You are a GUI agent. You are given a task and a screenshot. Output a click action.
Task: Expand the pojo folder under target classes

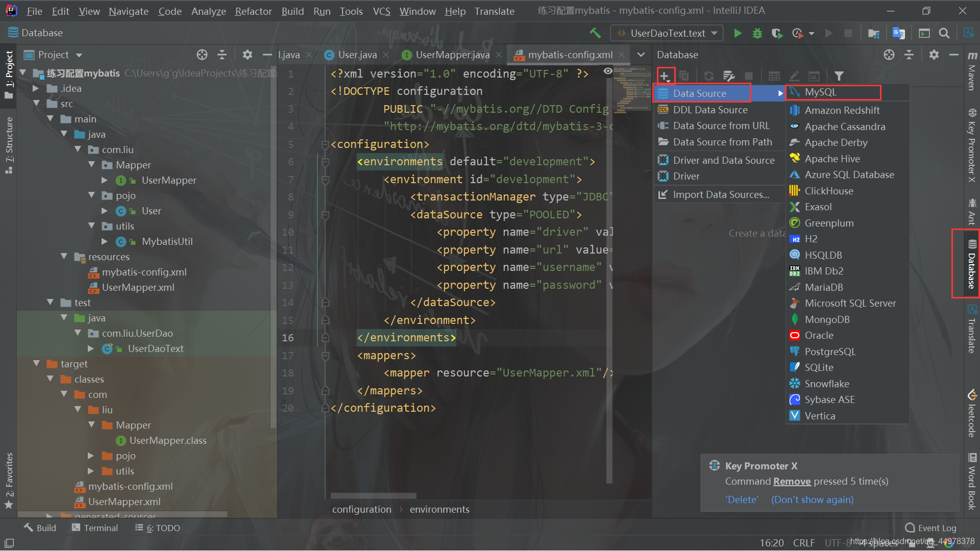(91, 456)
